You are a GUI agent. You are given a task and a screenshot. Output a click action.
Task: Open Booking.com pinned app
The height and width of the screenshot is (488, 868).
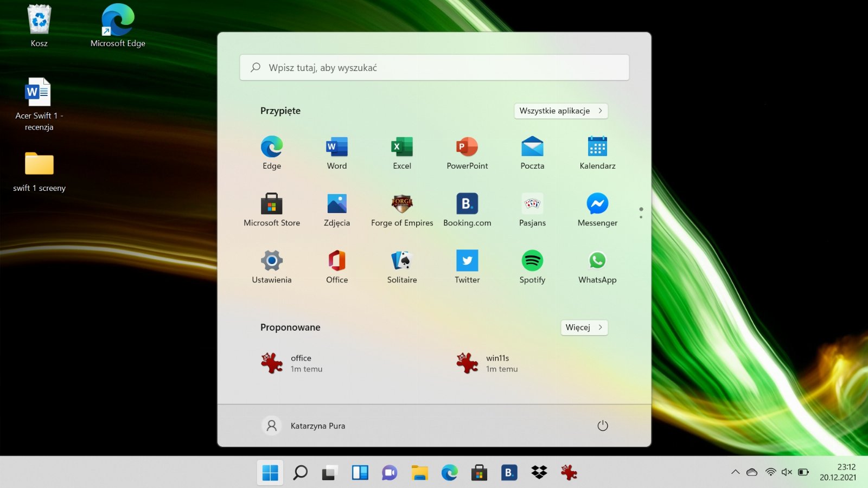click(x=467, y=210)
